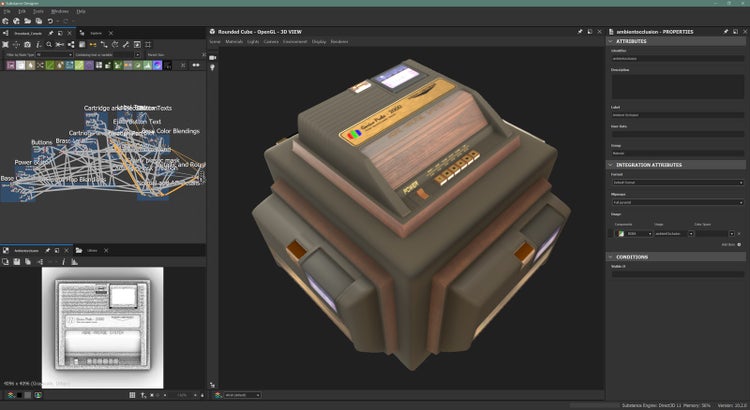
Task: Open the Windows menu
Action: (x=60, y=11)
